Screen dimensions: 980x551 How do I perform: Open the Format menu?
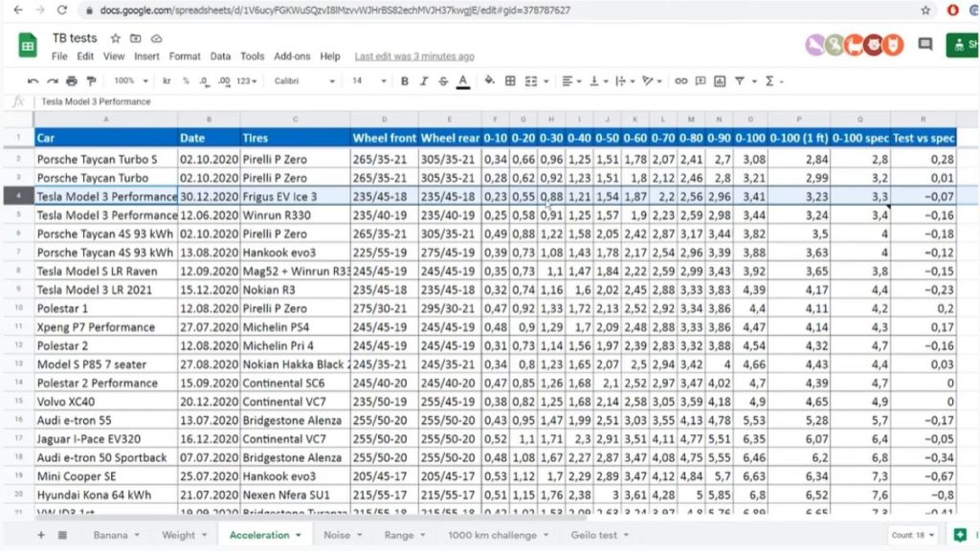point(185,56)
